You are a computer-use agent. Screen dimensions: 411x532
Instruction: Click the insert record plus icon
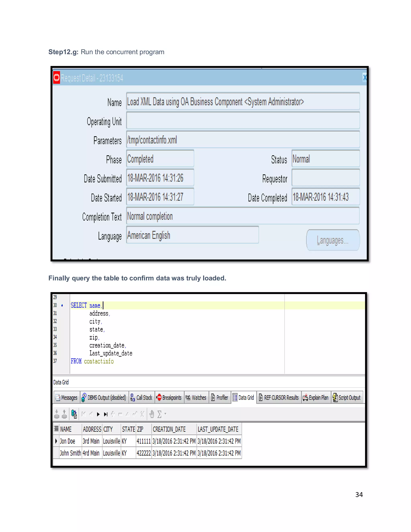[x=113, y=414]
